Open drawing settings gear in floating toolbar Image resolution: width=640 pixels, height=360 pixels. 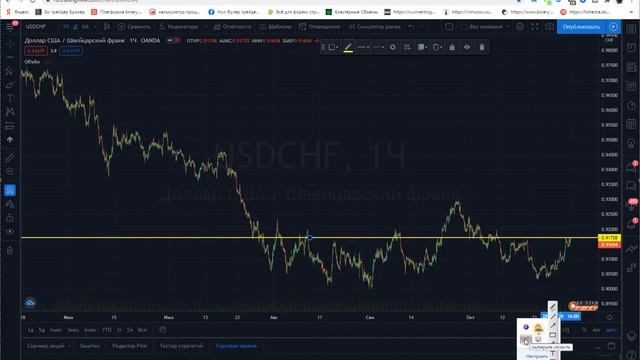point(393,47)
